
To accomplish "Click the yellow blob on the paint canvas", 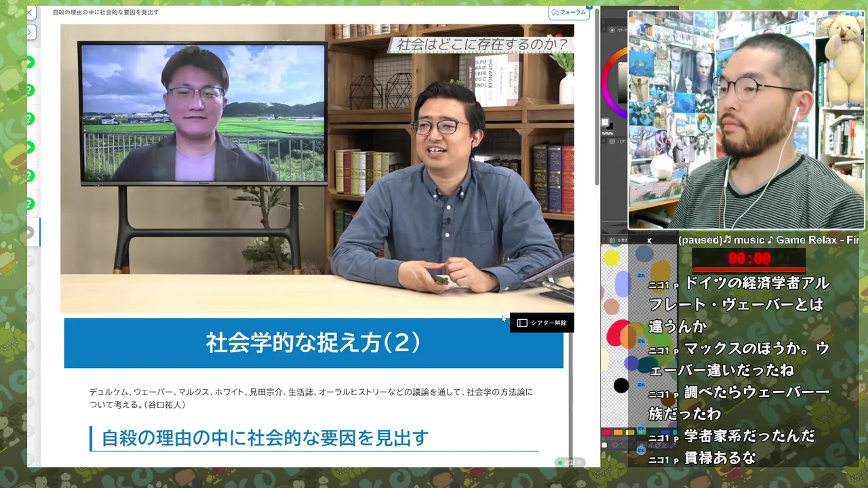I will (612, 258).
